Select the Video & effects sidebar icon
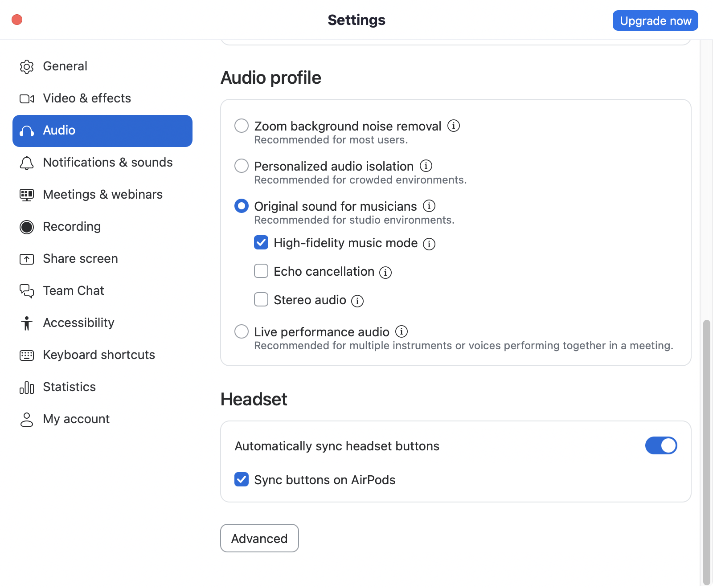Screen dimensions: 713x588 pyautogui.click(x=27, y=98)
